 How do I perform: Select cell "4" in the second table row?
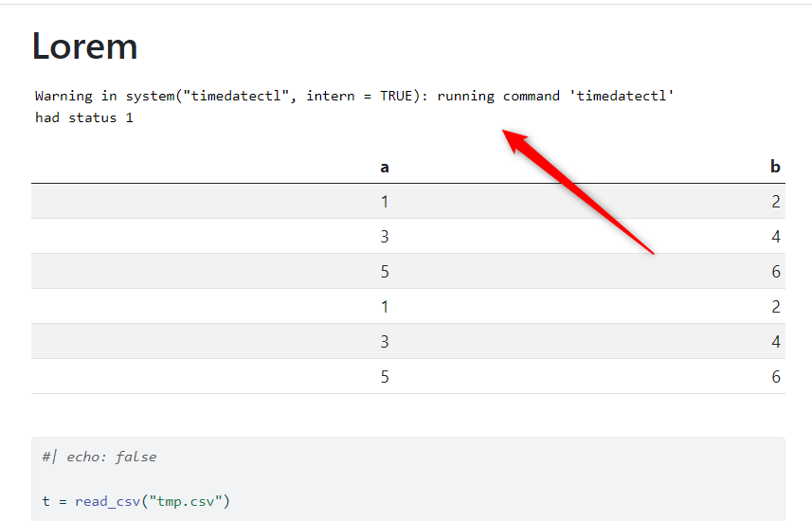776,237
